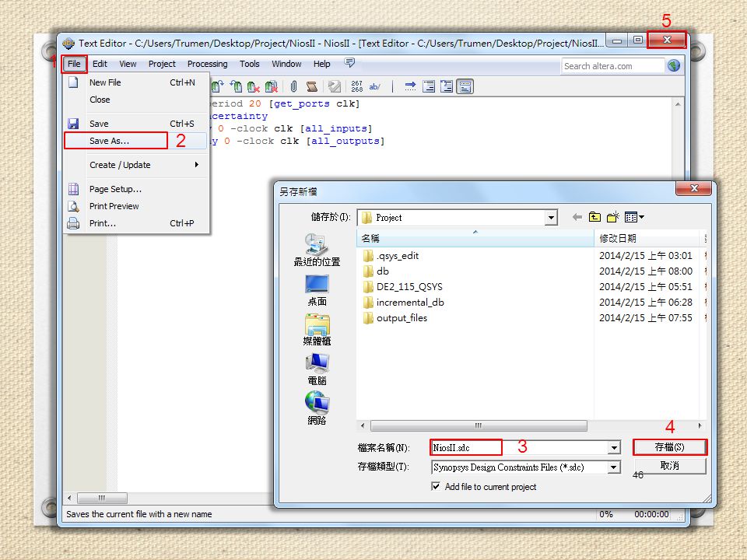Click the single bookmark icon with red X
Image resolution: width=747 pixels, height=560 pixels.
(x=254, y=86)
